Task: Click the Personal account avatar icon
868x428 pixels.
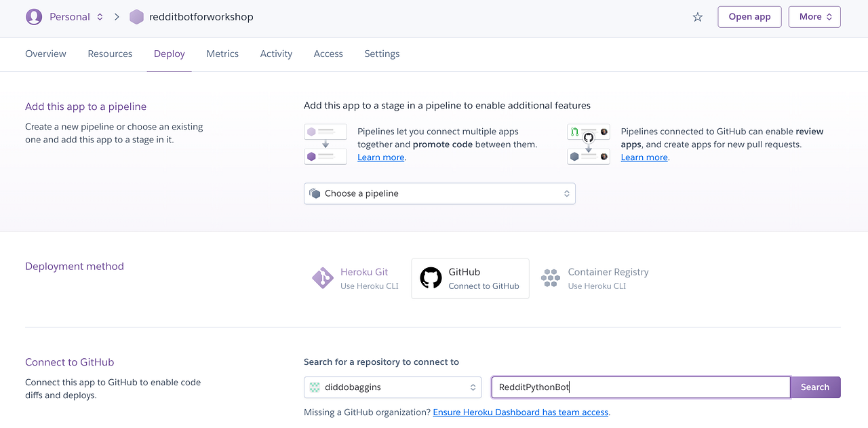Action: point(34,17)
